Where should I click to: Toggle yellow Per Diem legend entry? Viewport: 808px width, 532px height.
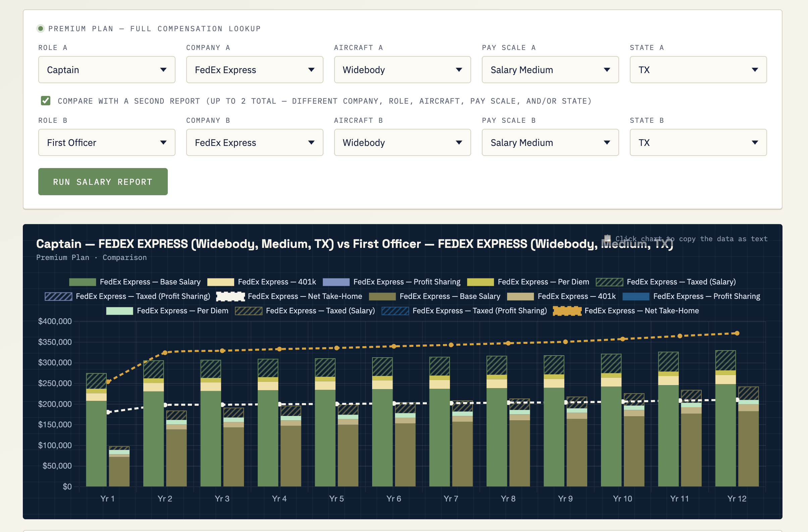(528, 282)
